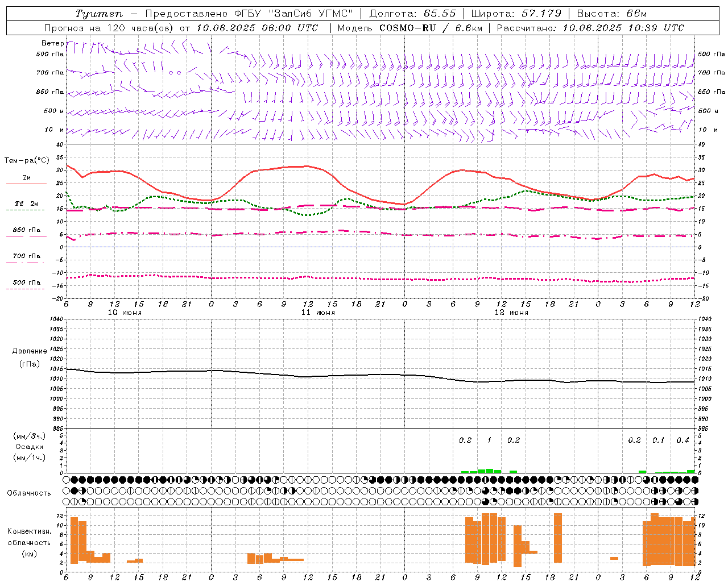This screenshot has width=728, height=582.
Task: Click the "Td 2м" dew point legend
Action: tap(26, 203)
